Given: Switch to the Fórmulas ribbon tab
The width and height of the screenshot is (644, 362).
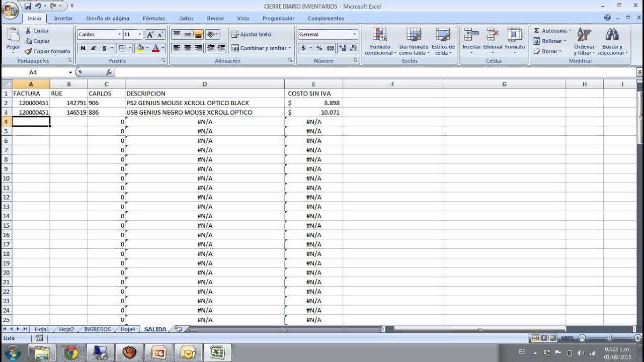Looking at the screenshot, I should [154, 19].
